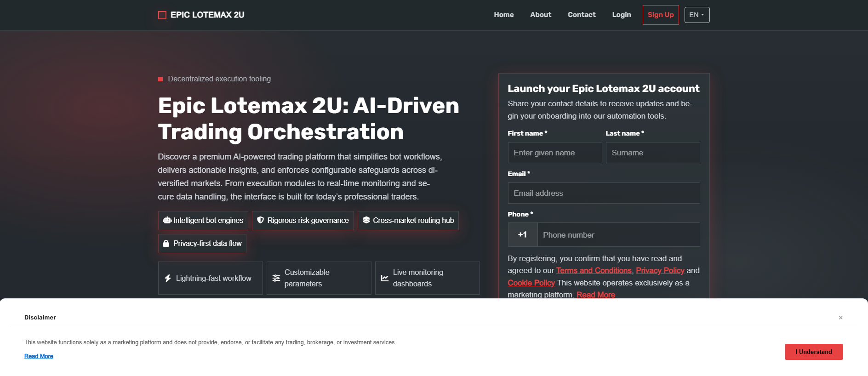Open the Privacy Policy link
This screenshot has height=376, width=868.
(x=660, y=270)
